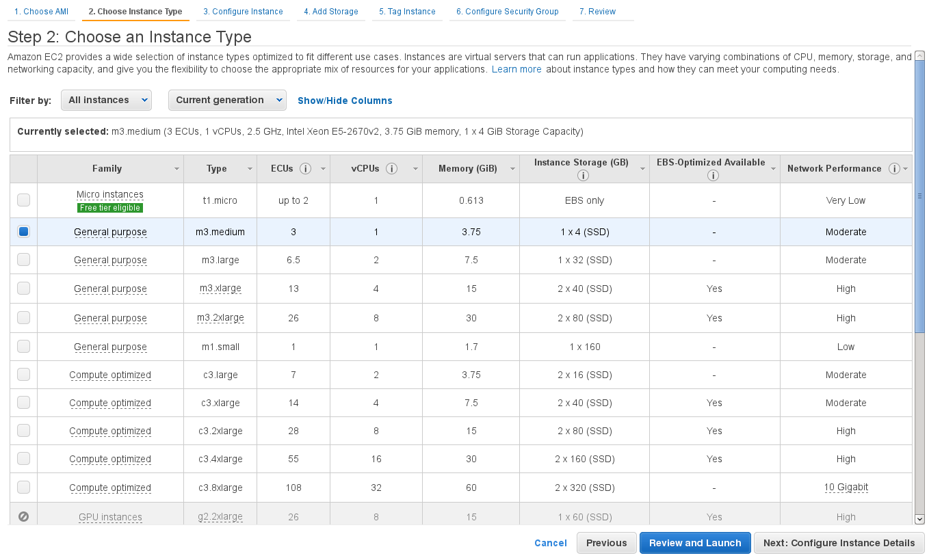Click the info icon next to ECUs

(306, 169)
